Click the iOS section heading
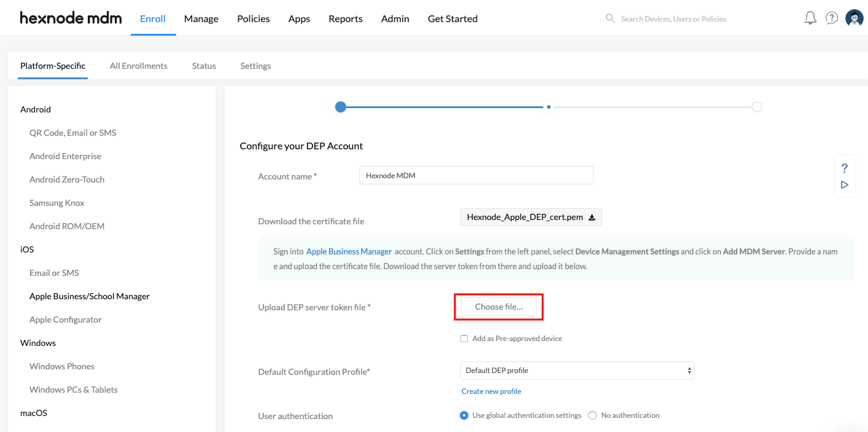 (x=27, y=249)
